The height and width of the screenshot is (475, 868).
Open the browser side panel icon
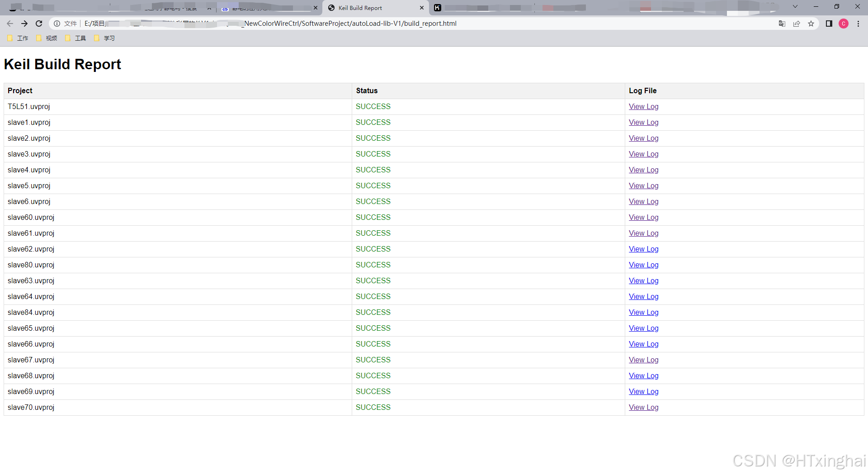(829, 24)
